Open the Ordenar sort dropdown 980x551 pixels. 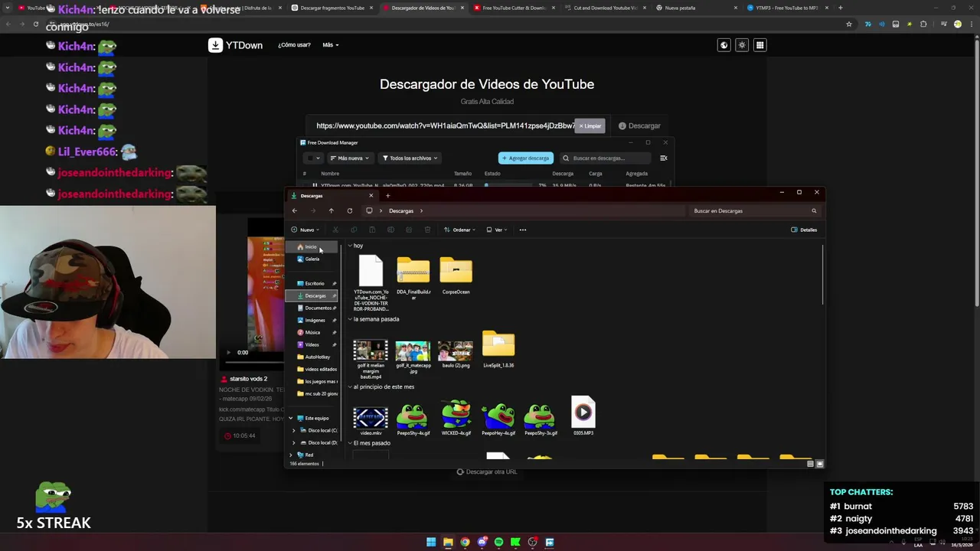tap(460, 230)
